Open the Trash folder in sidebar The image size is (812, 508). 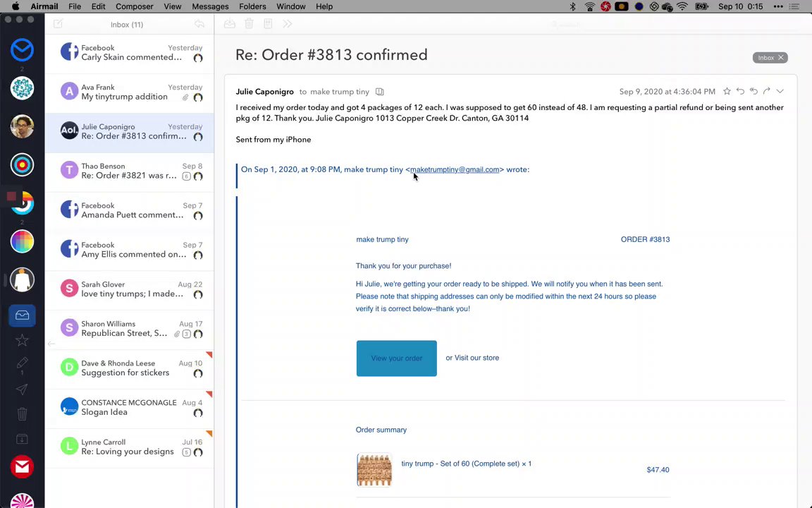[22, 414]
